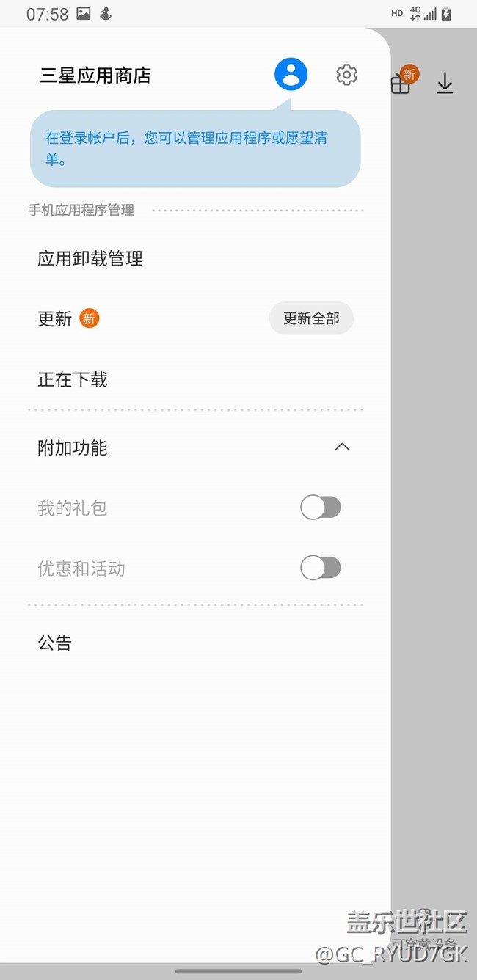The width and height of the screenshot is (477, 980).
Task: Open settings via the gear icon
Action: pos(346,74)
